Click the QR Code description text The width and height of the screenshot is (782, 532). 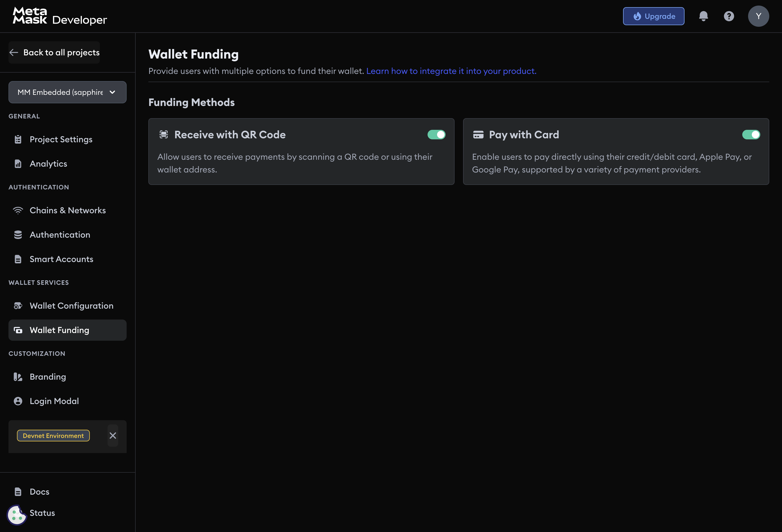(295, 163)
